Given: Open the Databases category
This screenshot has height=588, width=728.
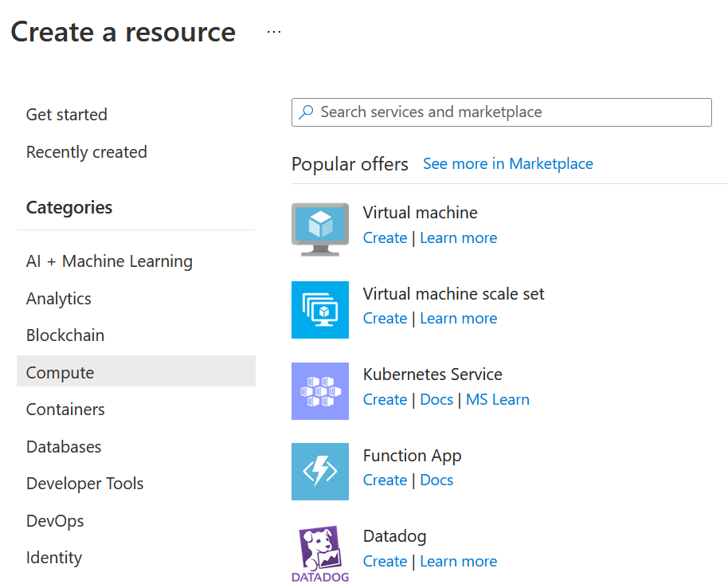Looking at the screenshot, I should click(64, 447).
